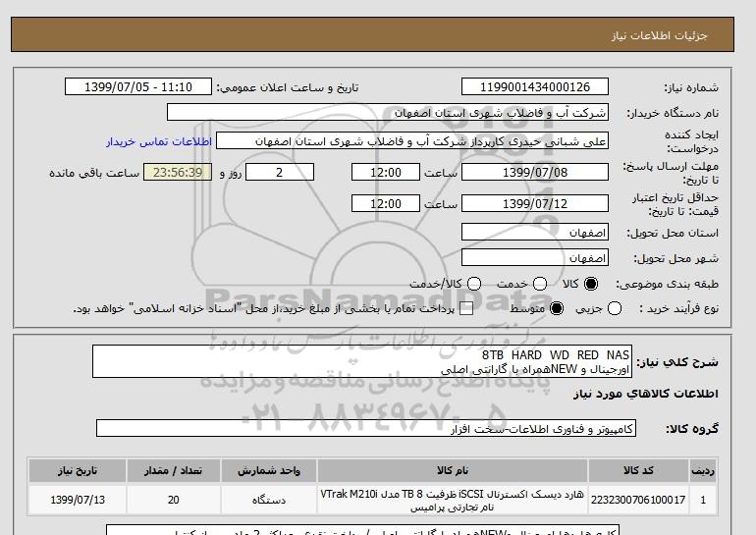Viewport: 756px width, 535px height.
Task: Click the delivery city field اصفهان
Action: point(535,258)
